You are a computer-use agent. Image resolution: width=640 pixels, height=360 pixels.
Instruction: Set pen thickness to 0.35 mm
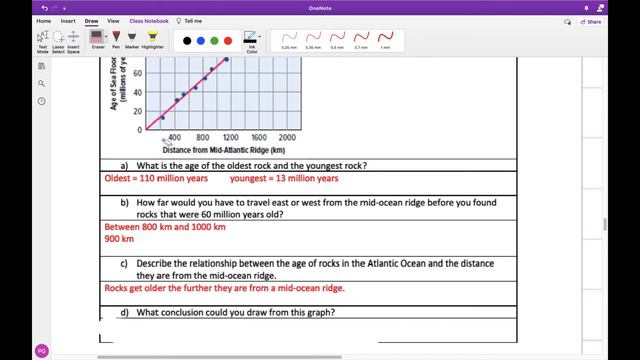(x=313, y=40)
